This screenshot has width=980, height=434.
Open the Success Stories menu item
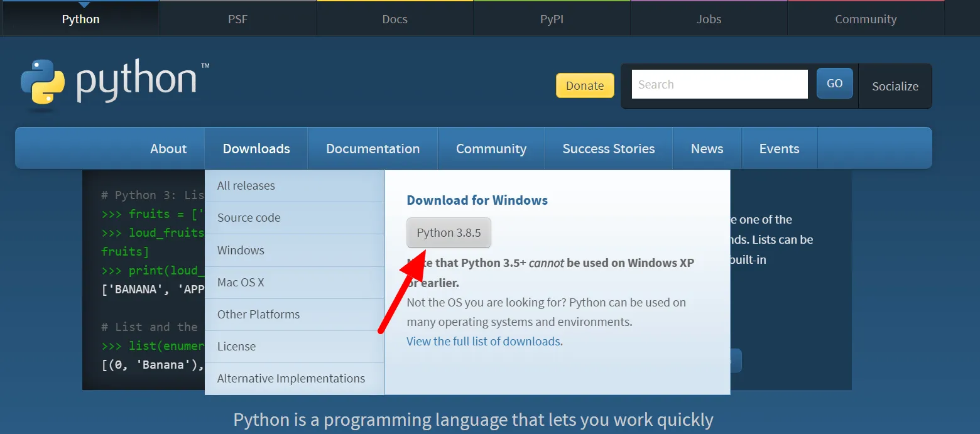coord(608,148)
